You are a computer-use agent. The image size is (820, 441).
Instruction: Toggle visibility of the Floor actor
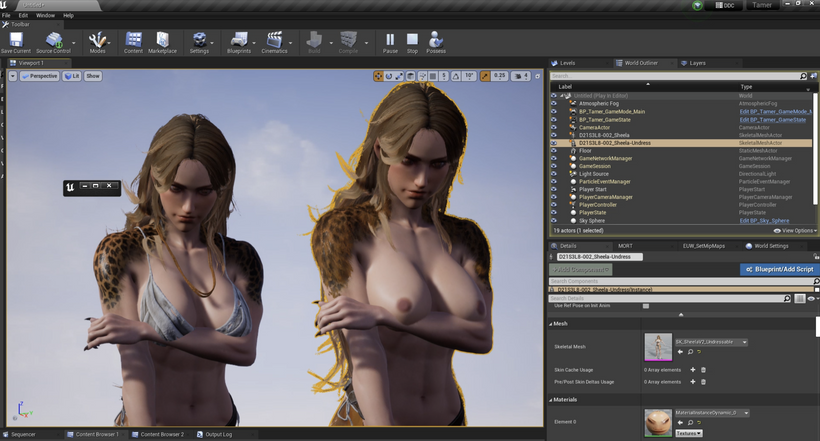click(554, 151)
